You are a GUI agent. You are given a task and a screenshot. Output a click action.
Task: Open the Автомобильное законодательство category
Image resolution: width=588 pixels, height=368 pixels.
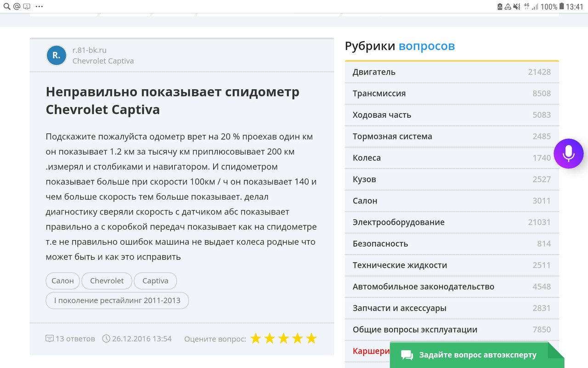(x=452, y=287)
